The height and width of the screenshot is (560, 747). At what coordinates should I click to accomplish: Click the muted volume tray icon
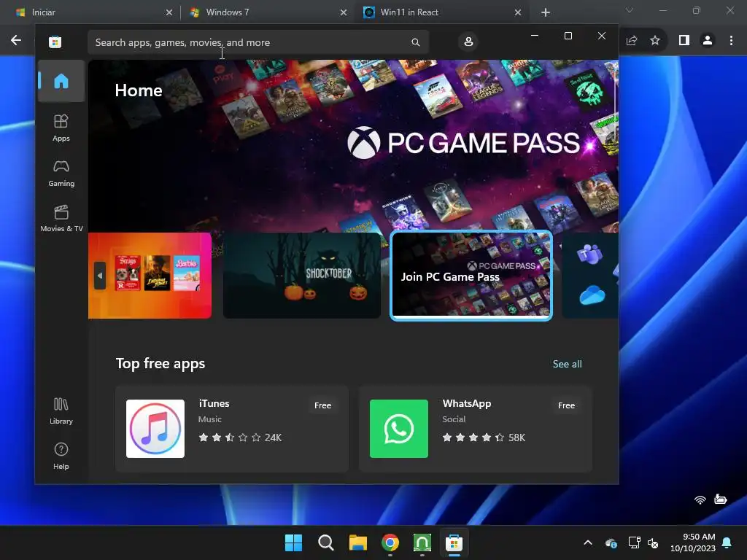(x=653, y=542)
